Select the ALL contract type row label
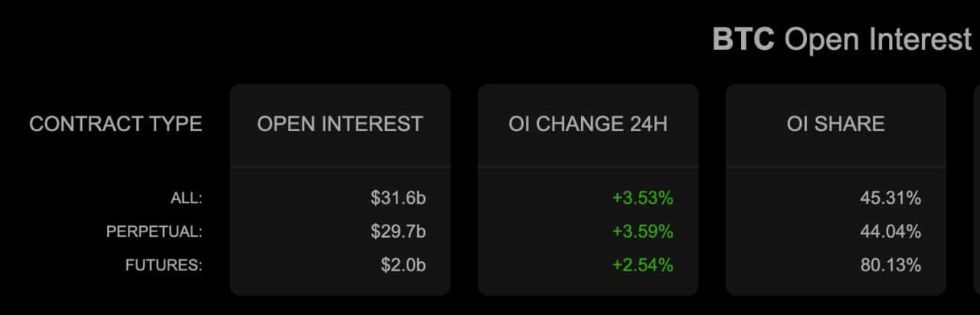The image size is (980, 315). (186, 199)
